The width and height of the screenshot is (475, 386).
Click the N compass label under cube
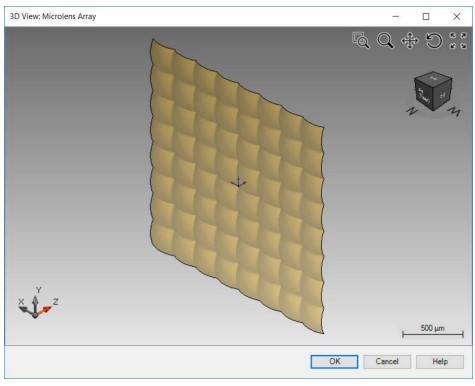click(412, 111)
